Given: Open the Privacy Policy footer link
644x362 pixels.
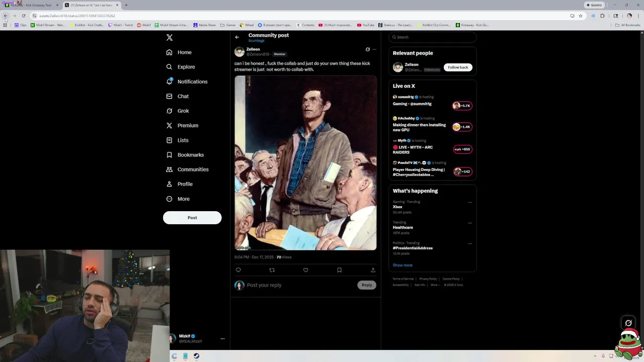Looking at the screenshot, I should [x=428, y=279].
